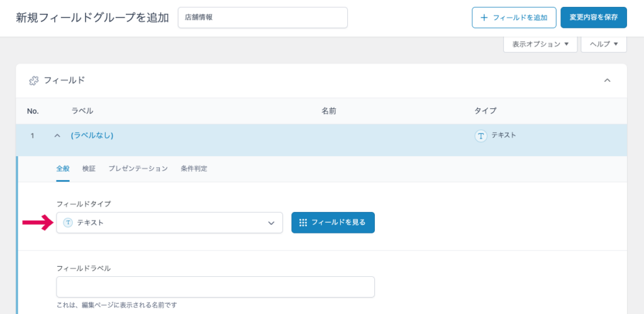This screenshot has width=644, height=314.
Task: Open the フィールドタイプ dropdown showing テキスト
Action: click(x=169, y=223)
